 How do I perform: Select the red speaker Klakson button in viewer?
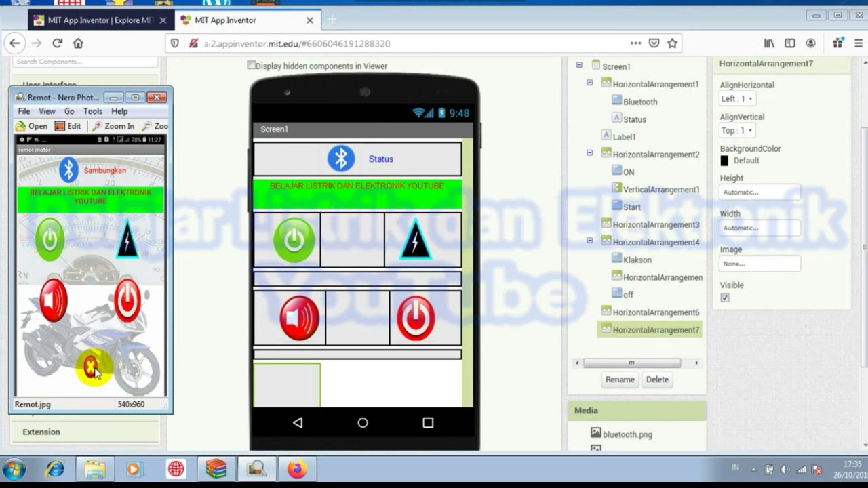point(299,318)
